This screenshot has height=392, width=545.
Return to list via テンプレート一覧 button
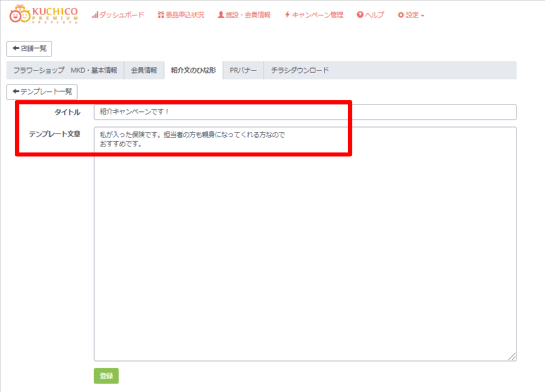pos(42,91)
